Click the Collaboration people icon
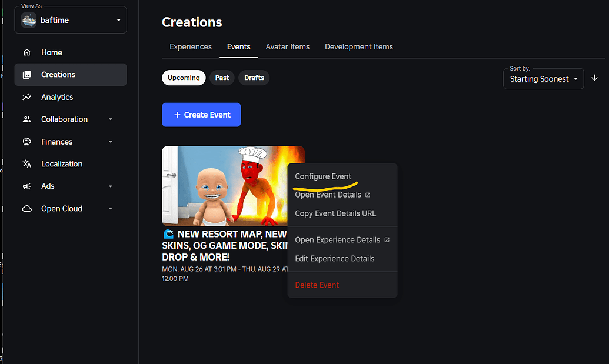The image size is (609, 364). pyautogui.click(x=27, y=119)
